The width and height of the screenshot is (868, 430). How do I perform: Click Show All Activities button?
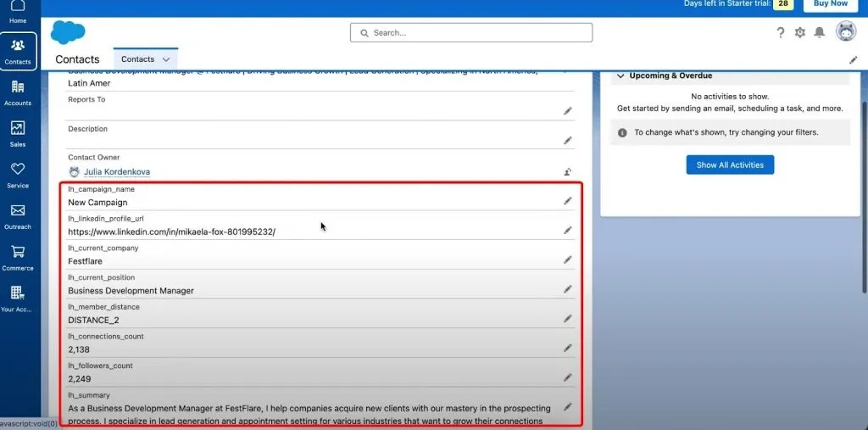coord(730,165)
